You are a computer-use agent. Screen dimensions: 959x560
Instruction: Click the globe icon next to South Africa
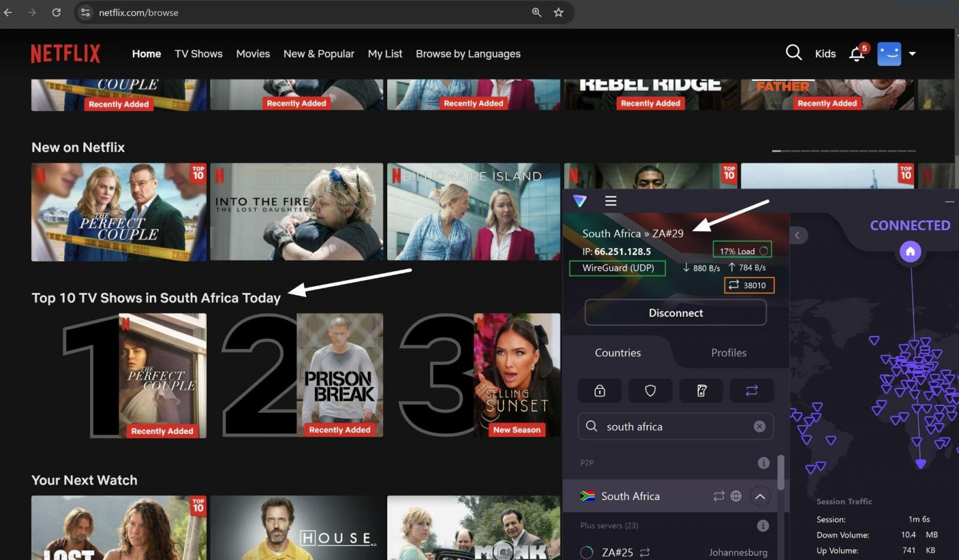736,496
